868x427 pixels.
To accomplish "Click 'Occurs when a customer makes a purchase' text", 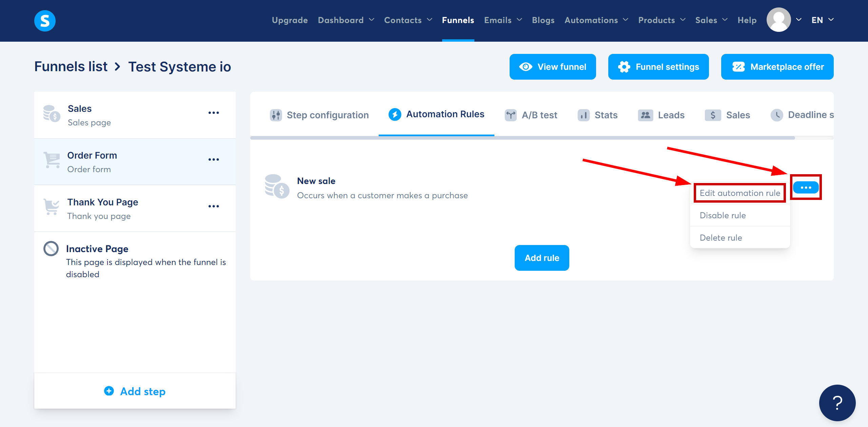I will pos(382,196).
